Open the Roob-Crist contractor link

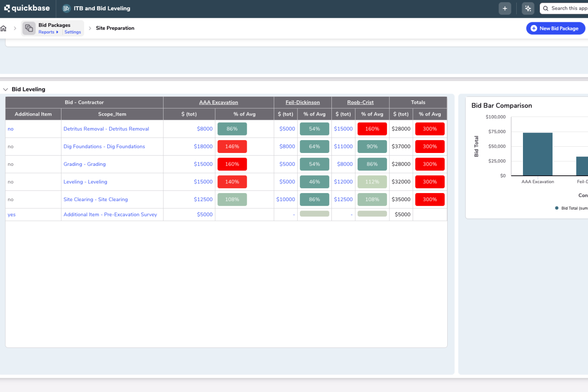point(360,103)
